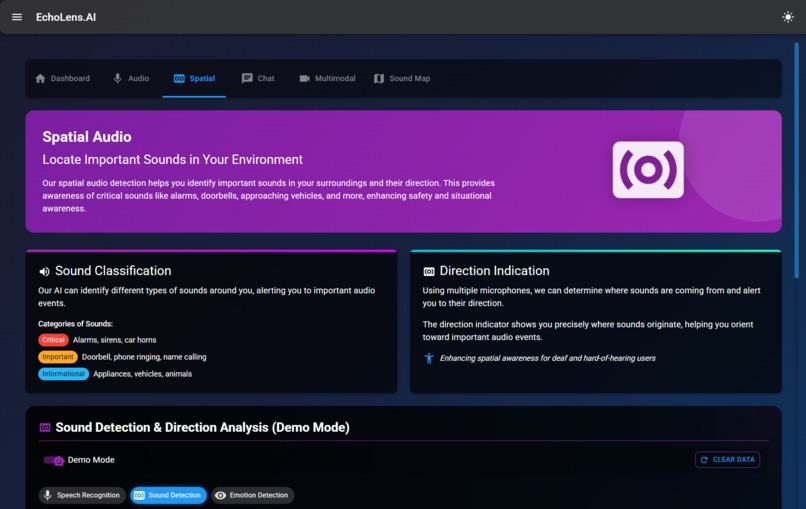Click the microphone icon in Speech Recognition chip
This screenshot has width=806, height=509.
(x=47, y=495)
